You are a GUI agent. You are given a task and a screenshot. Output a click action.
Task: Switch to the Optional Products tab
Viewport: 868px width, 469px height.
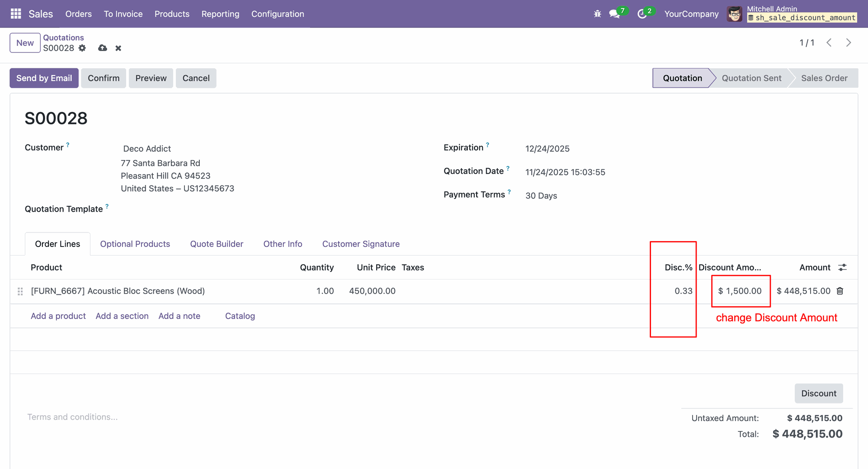(x=135, y=244)
